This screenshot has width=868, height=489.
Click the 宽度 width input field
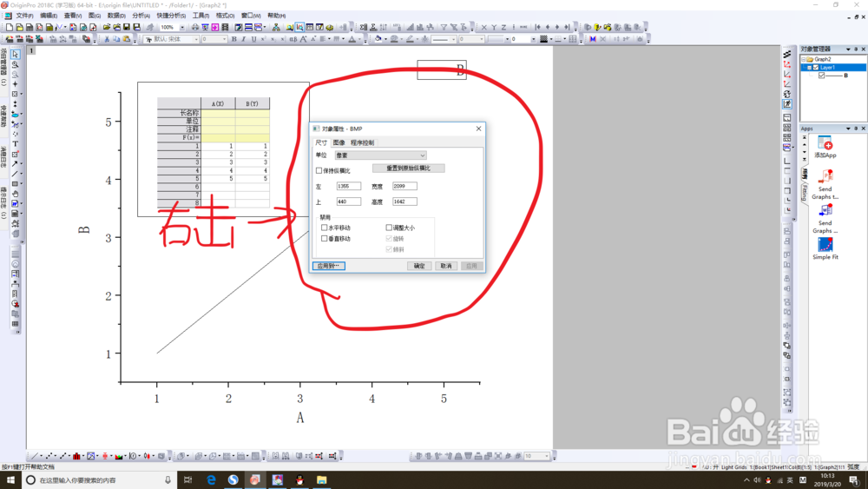(404, 187)
